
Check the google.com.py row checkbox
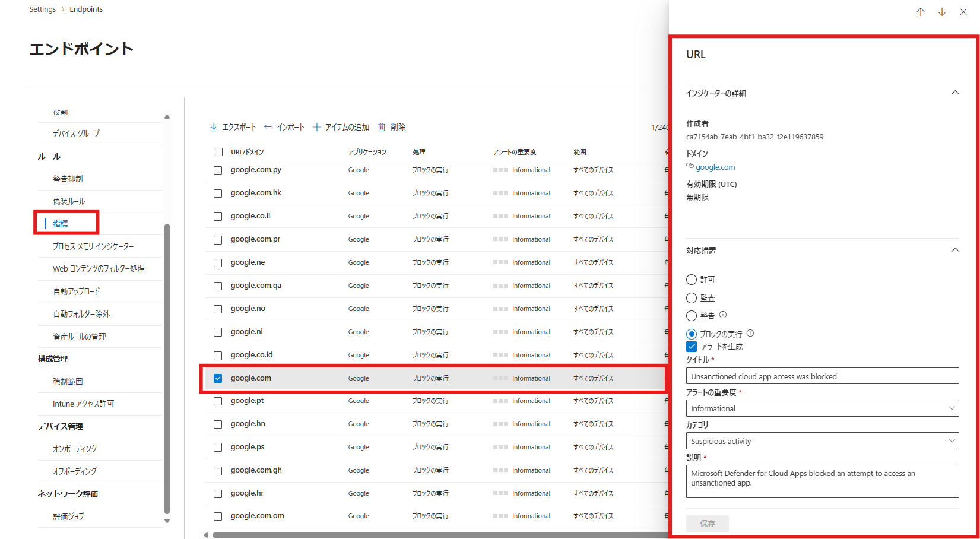point(218,170)
